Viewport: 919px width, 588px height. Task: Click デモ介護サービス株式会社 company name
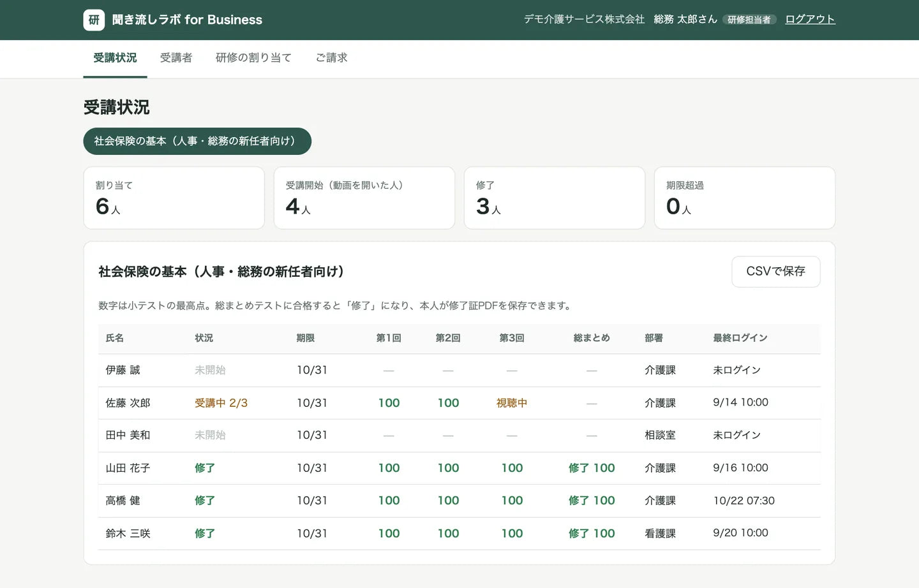pyautogui.click(x=584, y=19)
